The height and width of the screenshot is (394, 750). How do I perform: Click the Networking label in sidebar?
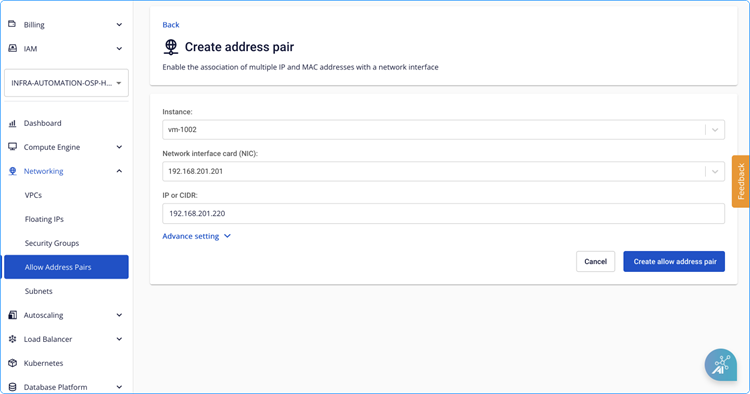click(44, 171)
